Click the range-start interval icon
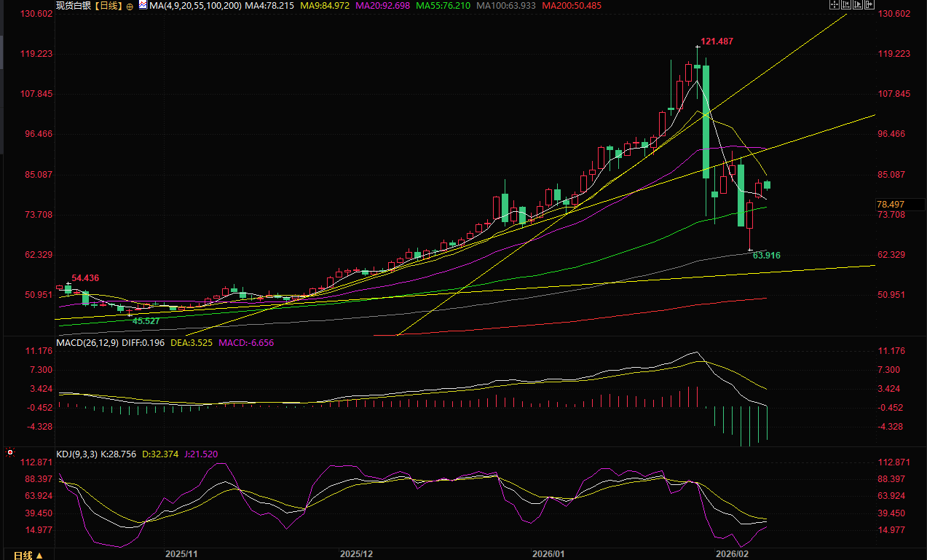The width and height of the screenshot is (927, 560). (846, 4)
